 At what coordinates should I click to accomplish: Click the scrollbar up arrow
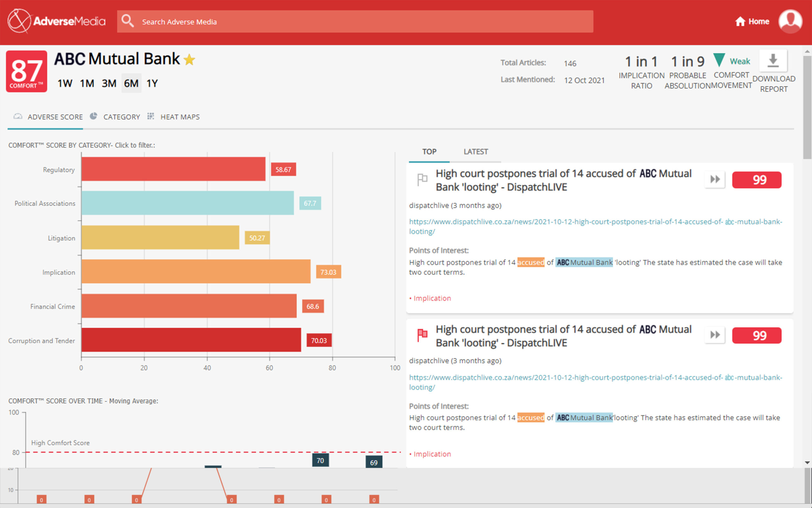(807, 51)
